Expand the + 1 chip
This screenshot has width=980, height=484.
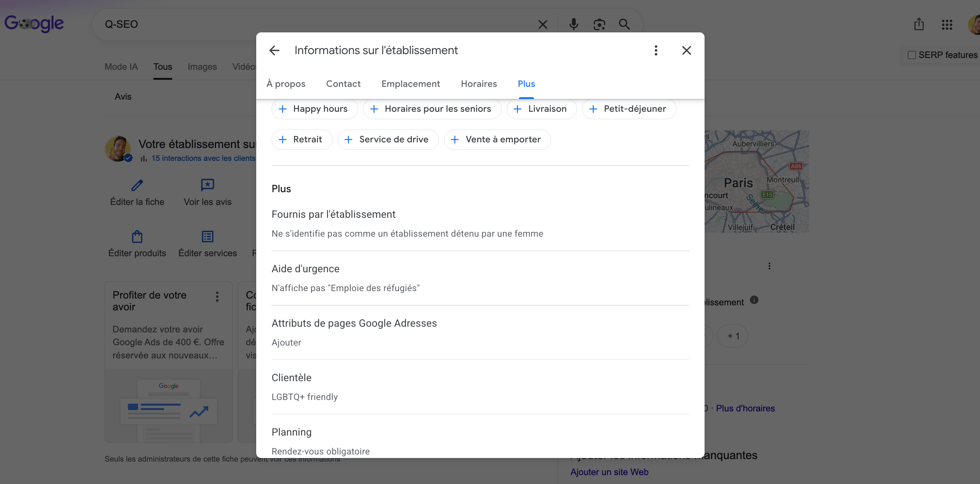click(732, 336)
